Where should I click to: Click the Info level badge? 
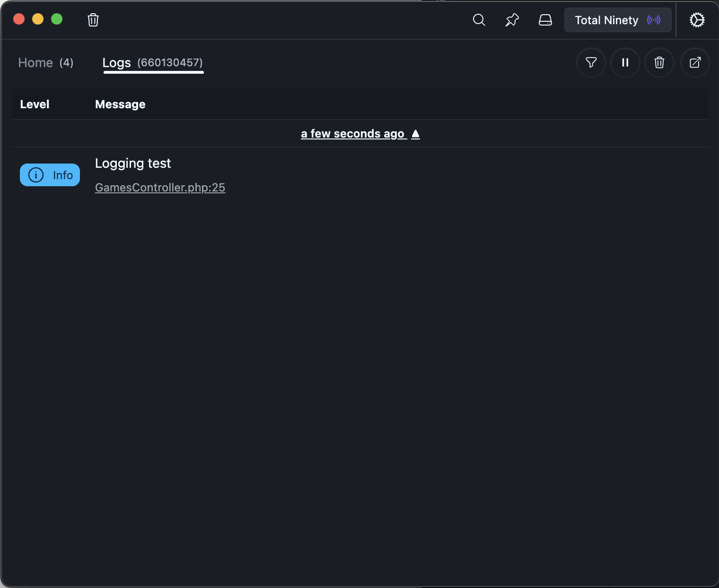(x=50, y=174)
